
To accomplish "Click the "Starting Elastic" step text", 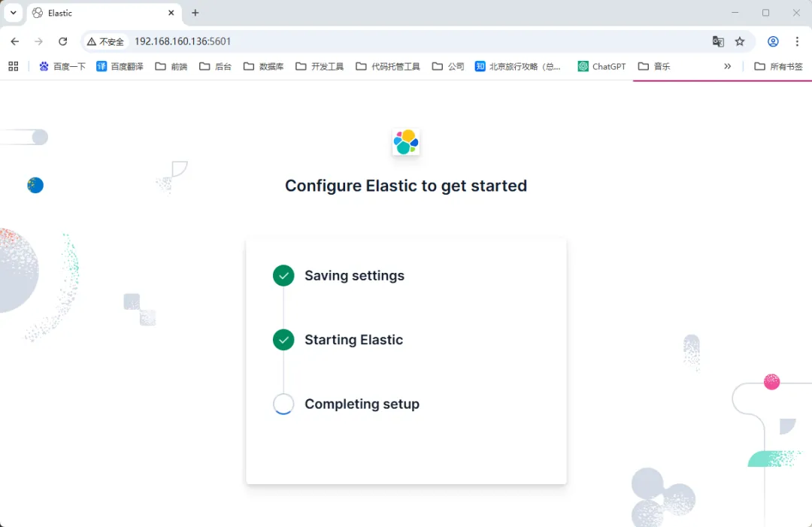I will click(x=353, y=340).
